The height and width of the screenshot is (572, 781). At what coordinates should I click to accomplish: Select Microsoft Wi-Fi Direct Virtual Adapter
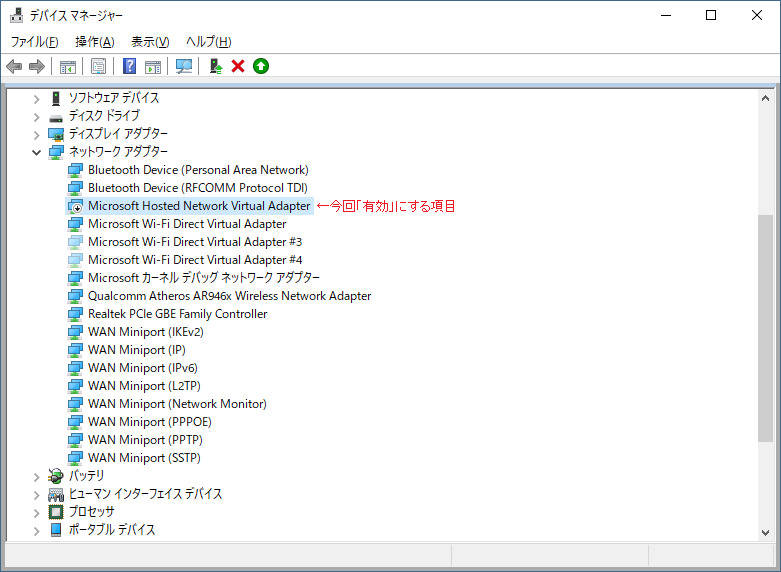tap(187, 224)
